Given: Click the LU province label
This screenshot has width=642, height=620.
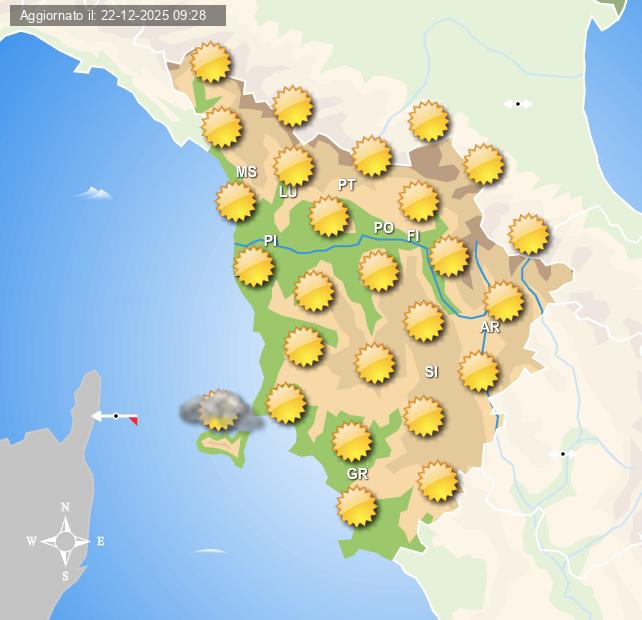Looking at the screenshot, I should 288,192.
